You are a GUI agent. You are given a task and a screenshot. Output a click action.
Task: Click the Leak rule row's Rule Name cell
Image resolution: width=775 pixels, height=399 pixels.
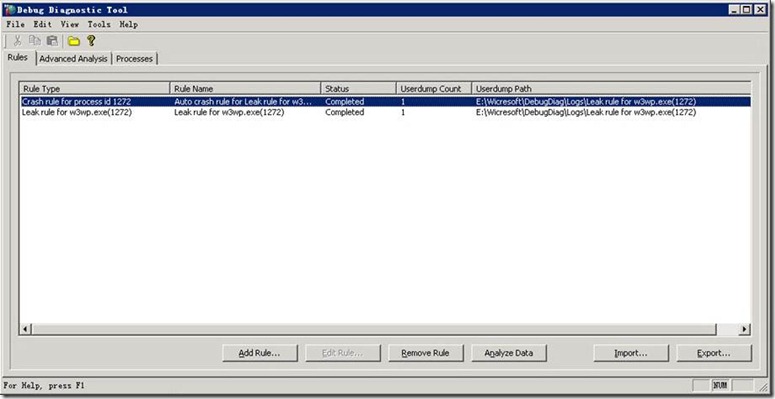(x=229, y=112)
